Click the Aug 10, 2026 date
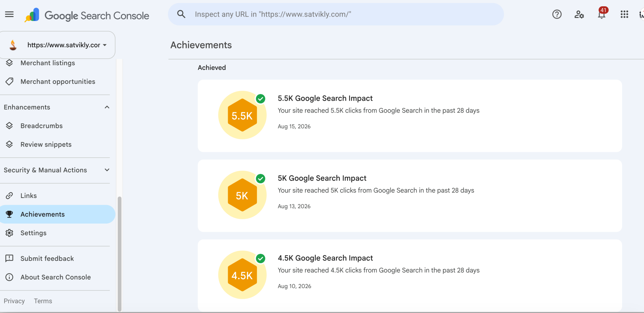Viewport: 644px width, 313px height. click(x=294, y=286)
